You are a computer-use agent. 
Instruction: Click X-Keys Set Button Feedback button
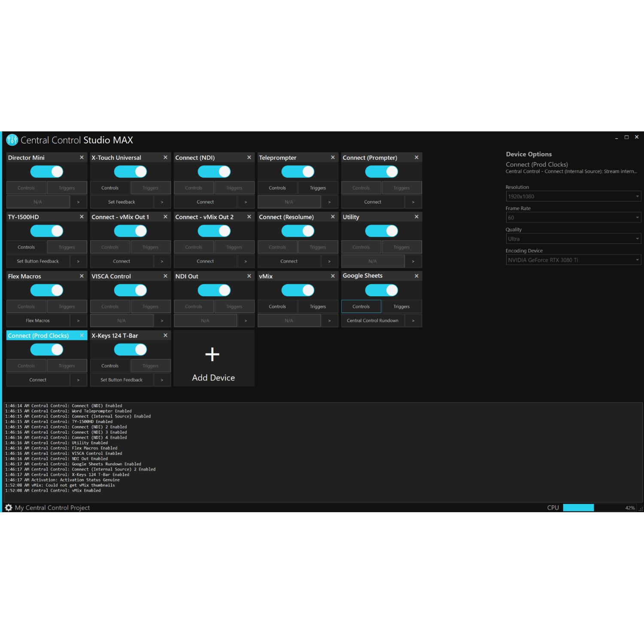122,380
